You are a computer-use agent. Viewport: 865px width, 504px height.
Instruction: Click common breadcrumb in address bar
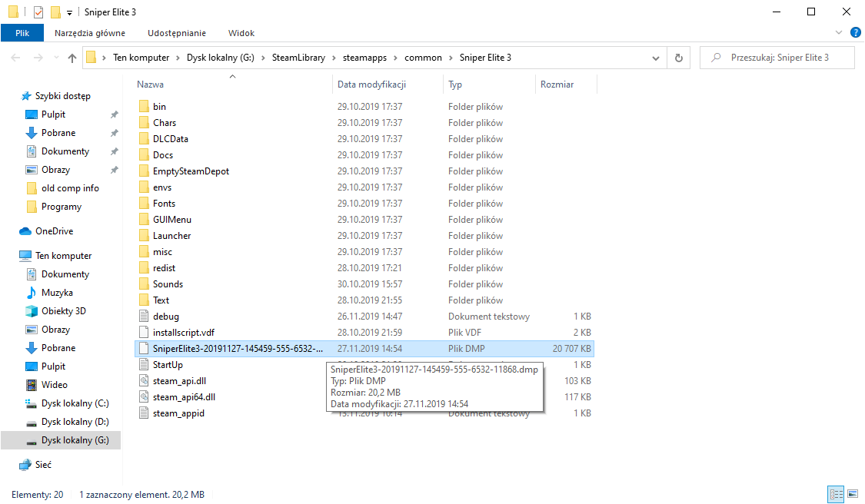click(x=423, y=58)
